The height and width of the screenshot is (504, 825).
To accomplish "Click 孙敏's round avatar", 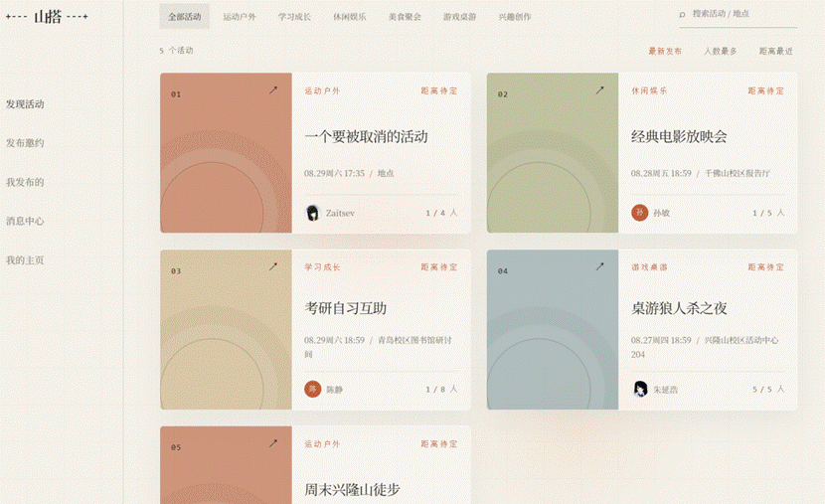I will pos(639,213).
